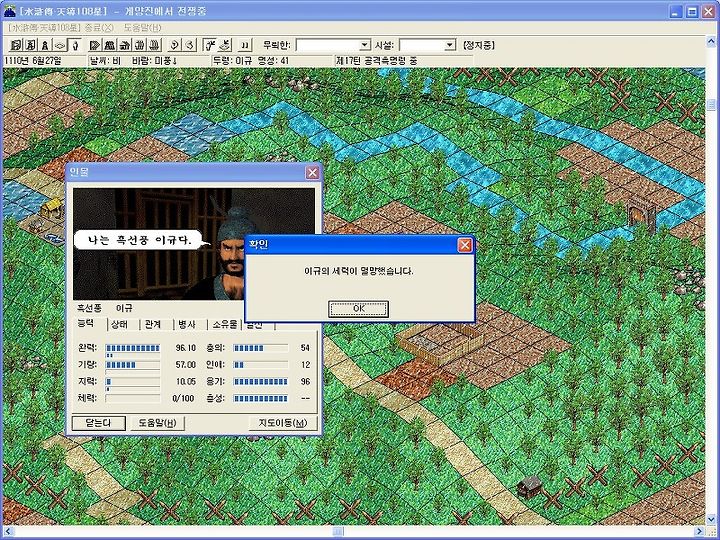Click the date text 1110년 6월27일

[33, 61]
